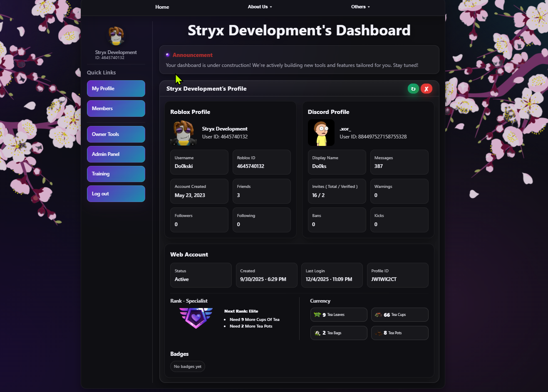Click the Following count card
This screenshot has width=548, height=392.
point(262,220)
